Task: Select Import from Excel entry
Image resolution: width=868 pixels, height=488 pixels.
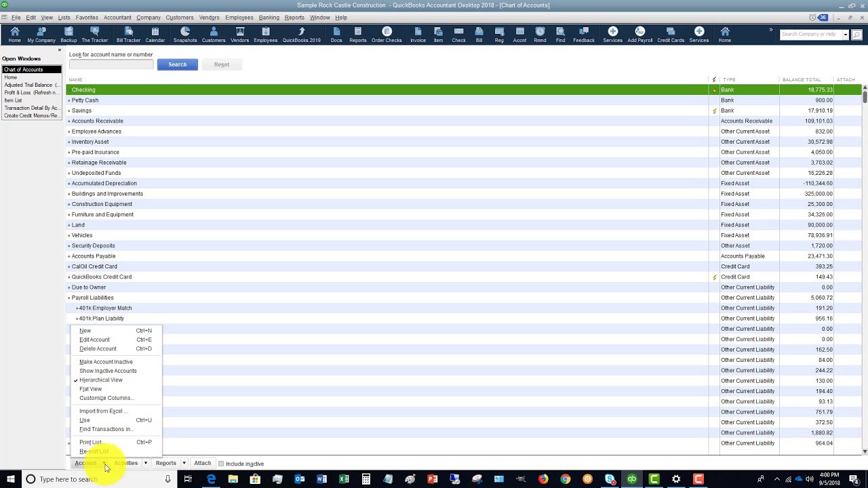Action: click(103, 411)
